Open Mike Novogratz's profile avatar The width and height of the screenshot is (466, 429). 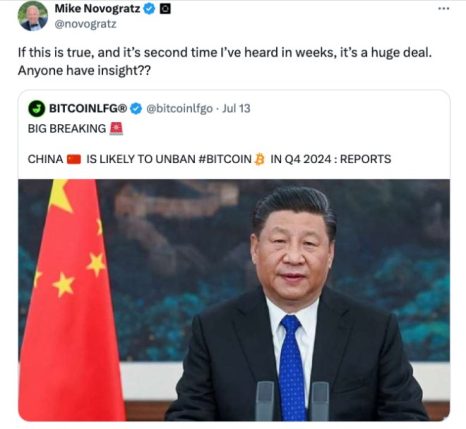[33, 17]
